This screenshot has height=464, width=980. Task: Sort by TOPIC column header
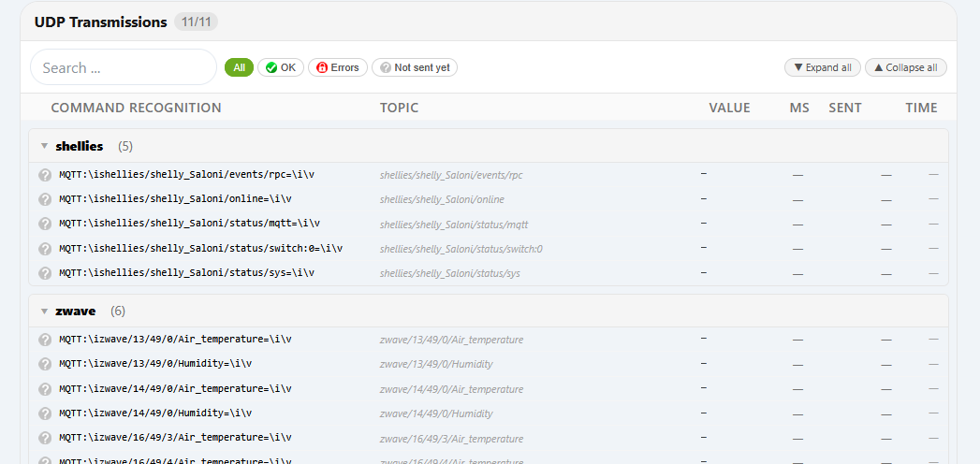(400, 108)
